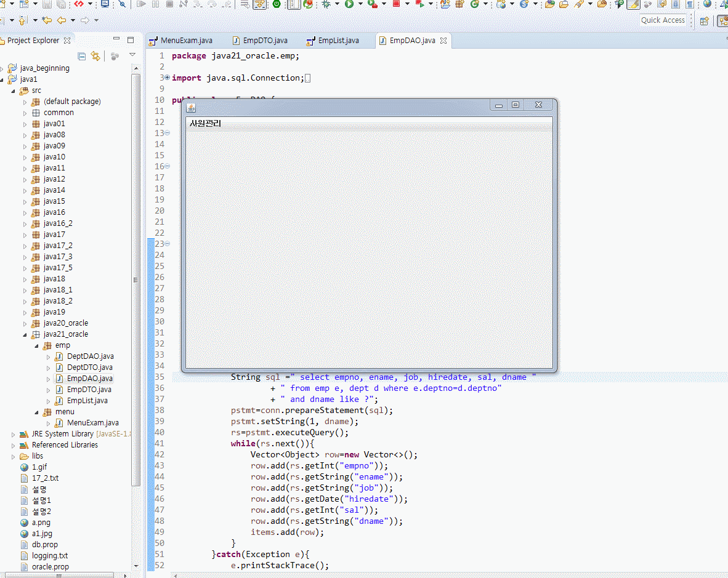Select DeptDAO.java in the project tree
The width and height of the screenshot is (728, 578).
coord(90,356)
